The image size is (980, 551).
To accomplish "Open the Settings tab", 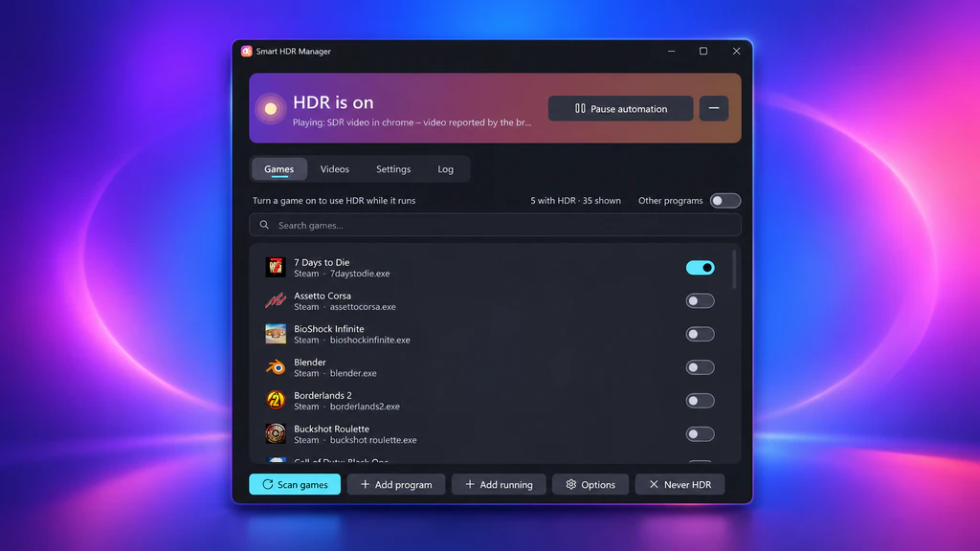I will click(x=393, y=168).
